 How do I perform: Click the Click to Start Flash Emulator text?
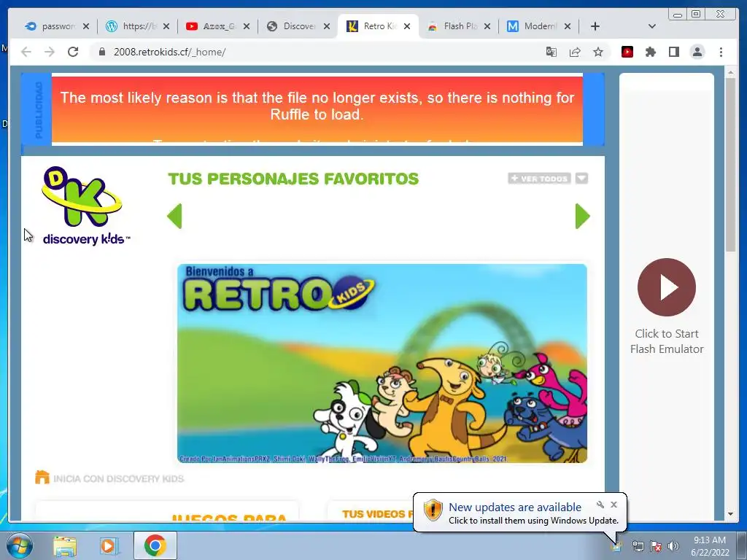pyautogui.click(x=667, y=341)
